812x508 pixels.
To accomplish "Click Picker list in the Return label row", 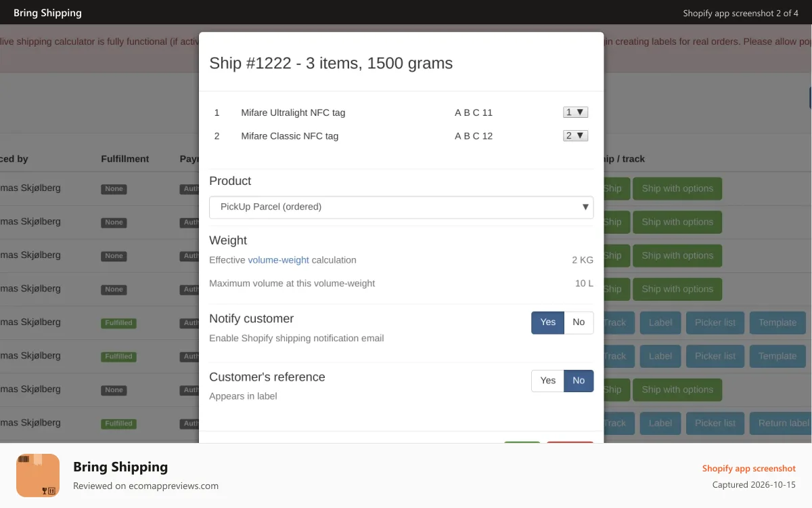I will pyautogui.click(x=715, y=423).
